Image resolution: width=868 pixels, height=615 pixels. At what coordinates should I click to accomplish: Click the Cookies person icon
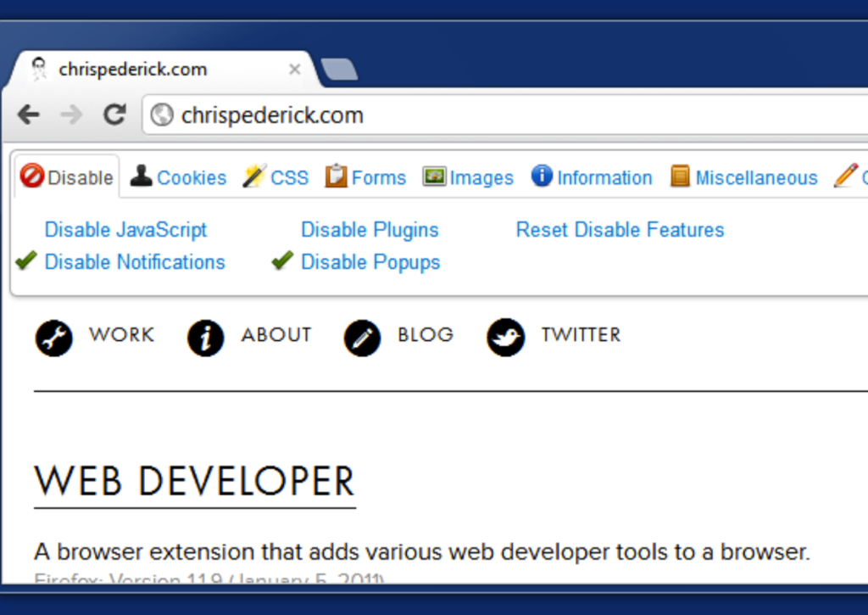(x=142, y=176)
